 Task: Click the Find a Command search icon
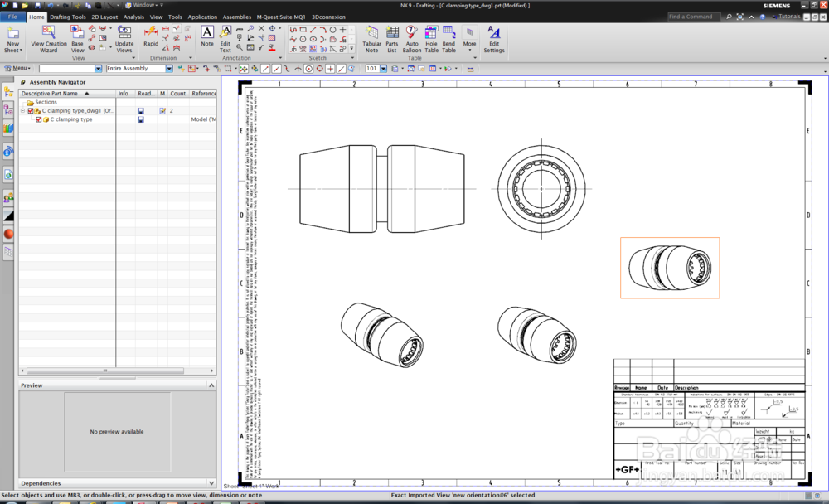[x=729, y=17]
